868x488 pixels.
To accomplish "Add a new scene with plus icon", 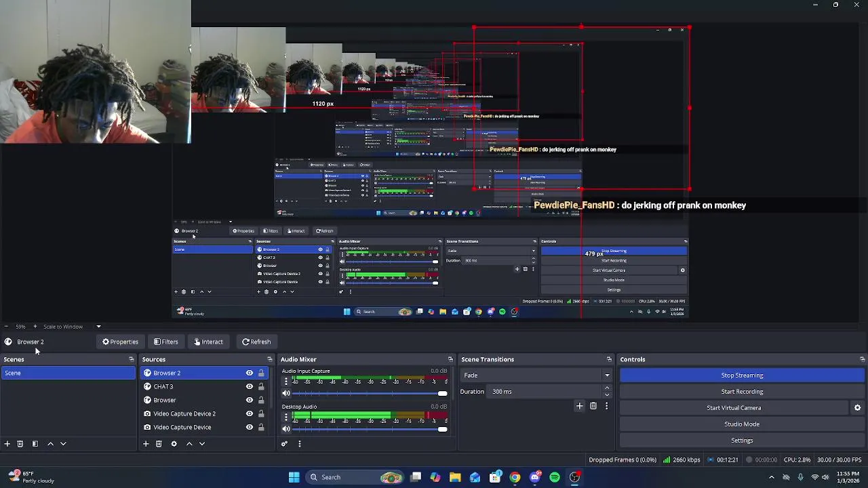I will [x=7, y=444].
